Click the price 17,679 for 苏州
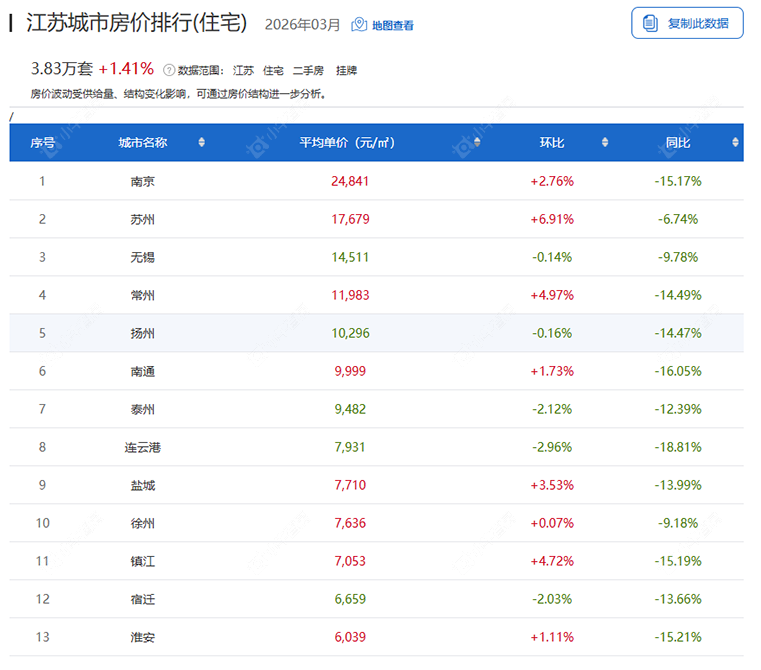The image size is (761, 670). click(x=350, y=219)
